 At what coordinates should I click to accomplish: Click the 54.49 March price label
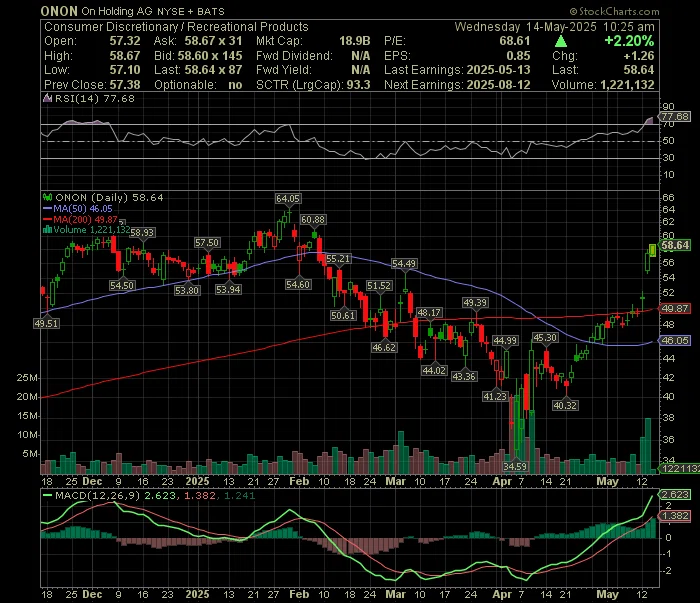404,264
